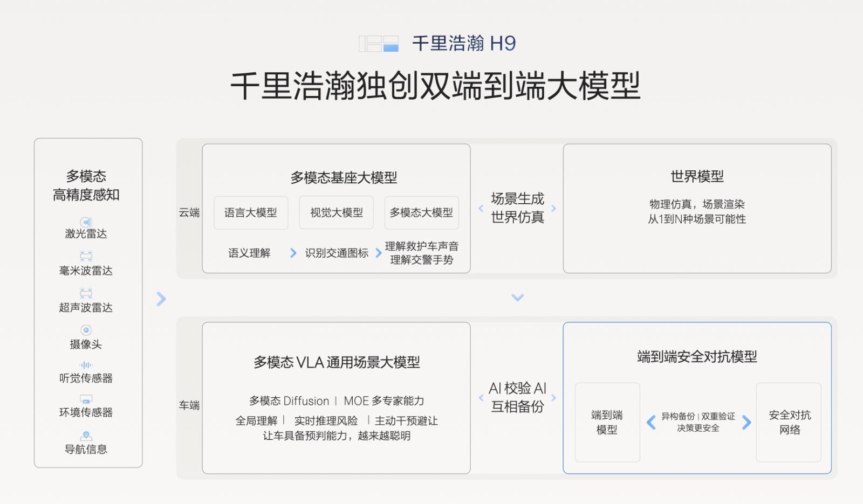
Task: Click the 语义理解 text
Action: [249, 253]
